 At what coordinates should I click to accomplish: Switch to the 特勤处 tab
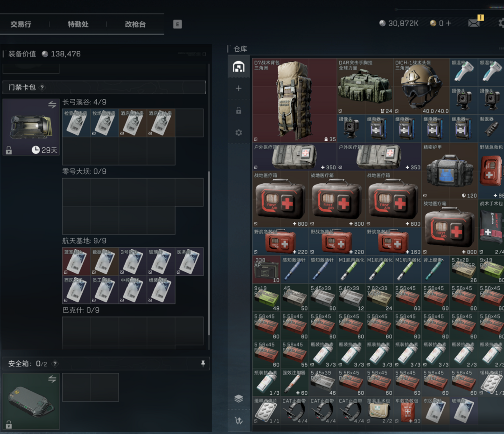tap(78, 24)
